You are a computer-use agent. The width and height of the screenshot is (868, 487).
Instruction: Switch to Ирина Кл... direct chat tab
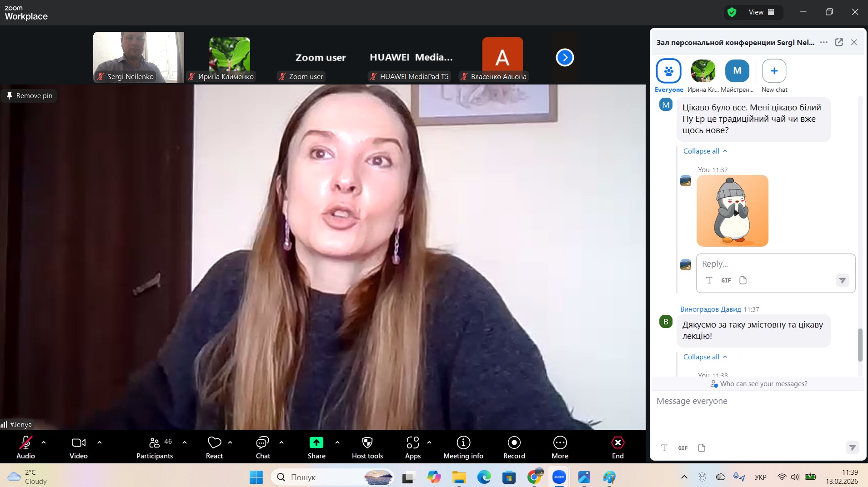703,76
